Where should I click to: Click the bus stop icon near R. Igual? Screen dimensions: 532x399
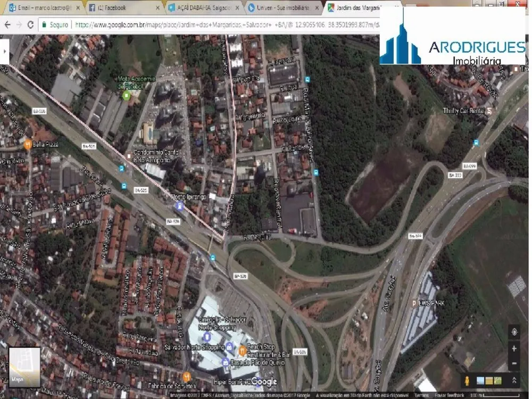307,80
